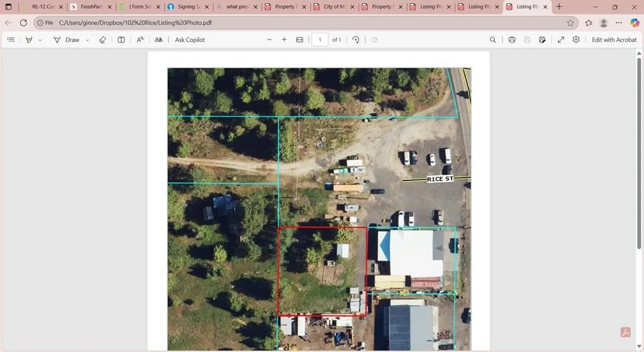Zoom out with the minus button
Screen dimensions: 644x352
269,40
